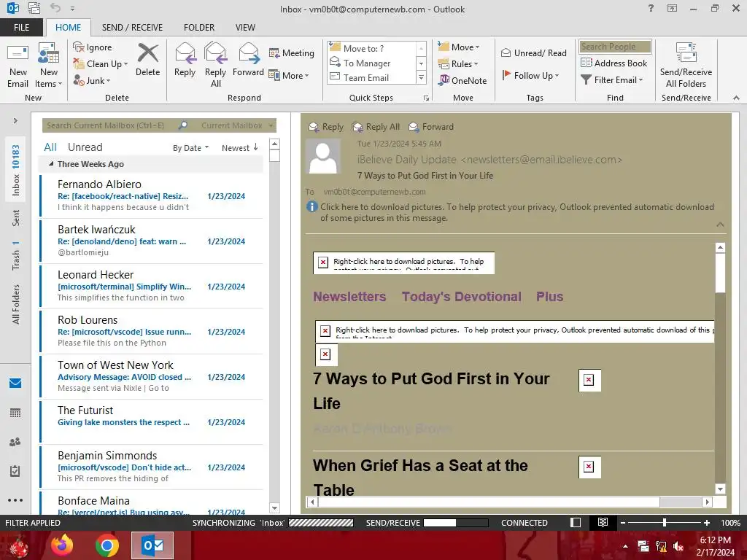Send message to OneNote

(x=462, y=80)
